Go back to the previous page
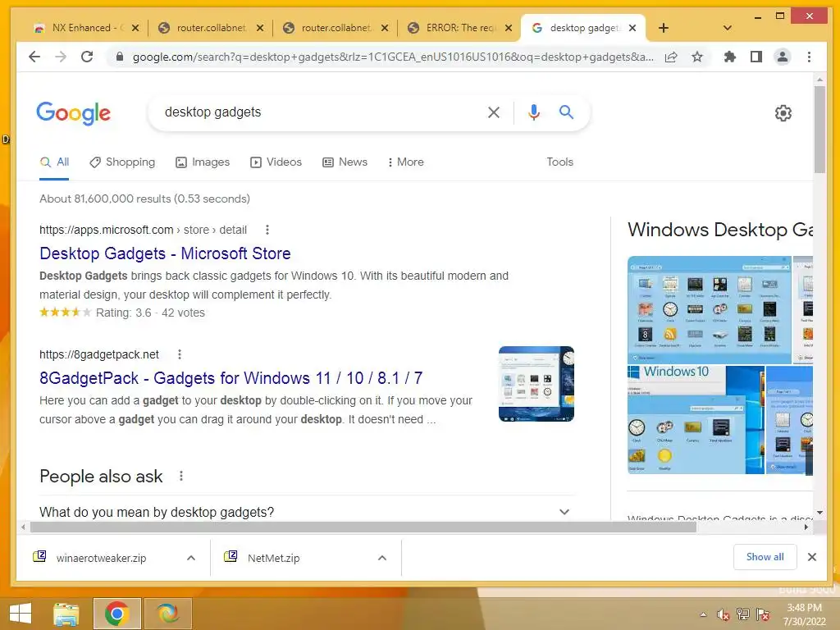 pyautogui.click(x=34, y=57)
